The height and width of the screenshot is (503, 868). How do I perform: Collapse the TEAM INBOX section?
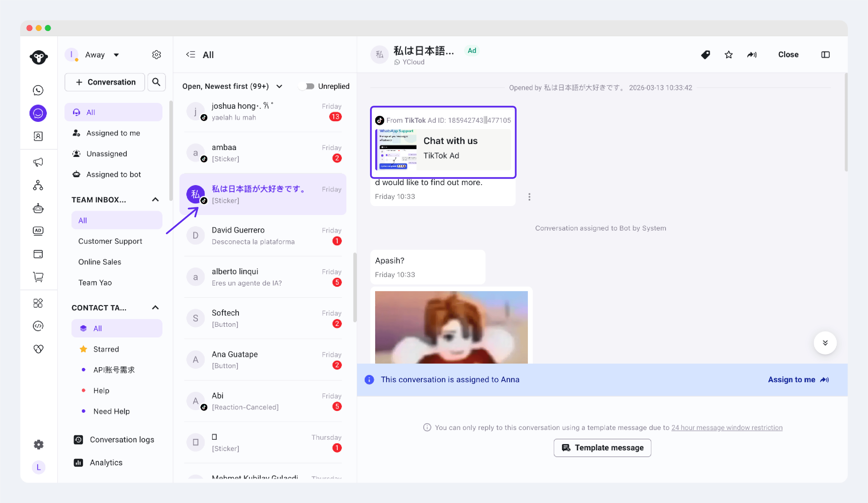coord(155,200)
